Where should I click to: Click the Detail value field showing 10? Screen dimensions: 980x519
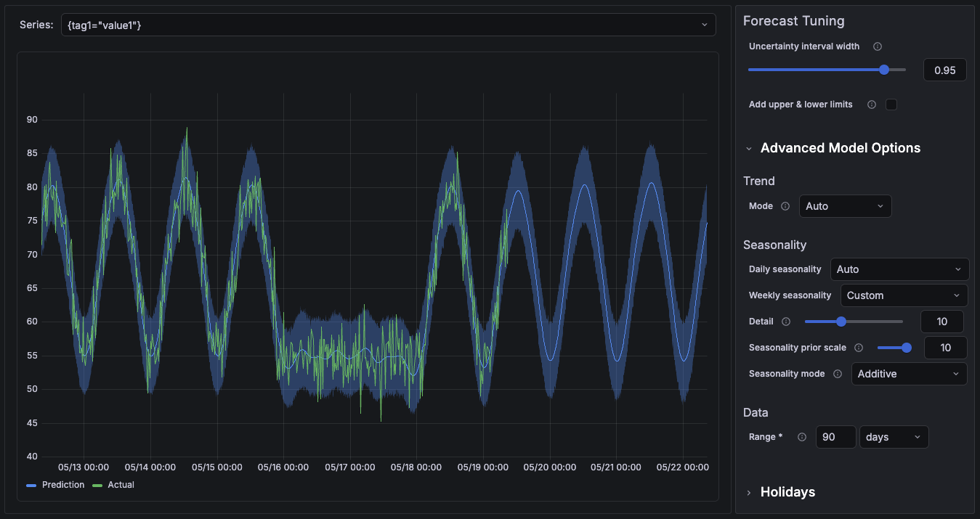[942, 322]
